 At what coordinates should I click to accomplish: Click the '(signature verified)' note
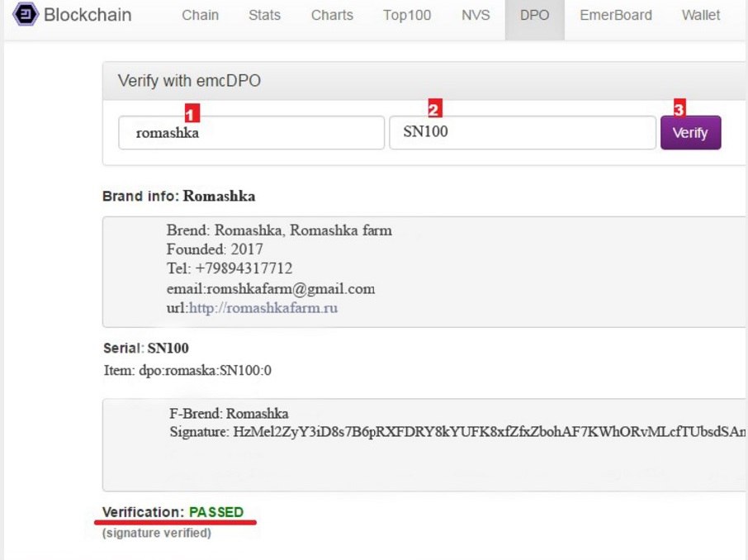[157, 533]
